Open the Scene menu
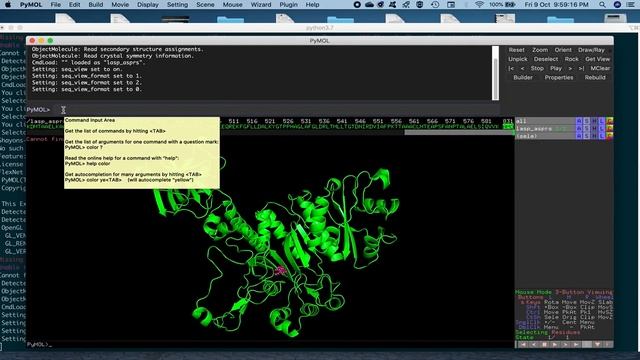640x360 pixels. (x=205, y=4)
